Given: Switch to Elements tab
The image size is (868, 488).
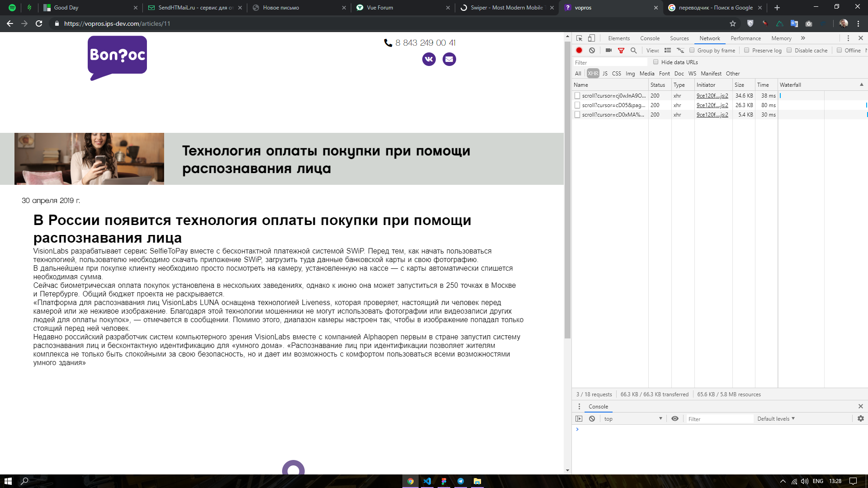Looking at the screenshot, I should click(x=619, y=38).
